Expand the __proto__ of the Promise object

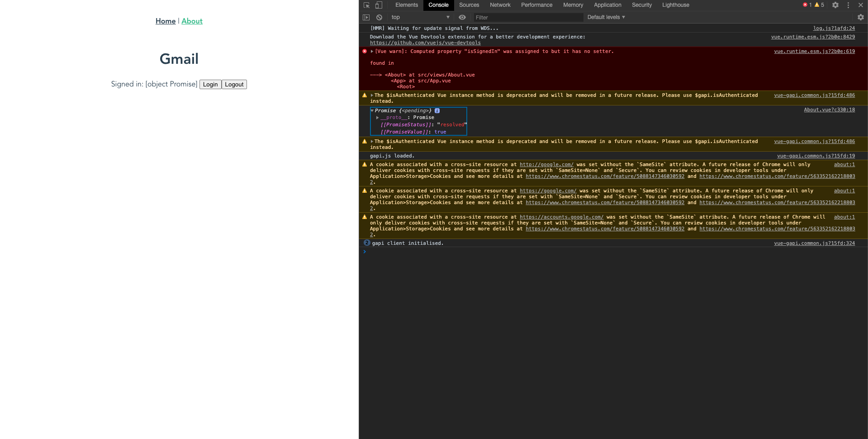[x=378, y=117]
